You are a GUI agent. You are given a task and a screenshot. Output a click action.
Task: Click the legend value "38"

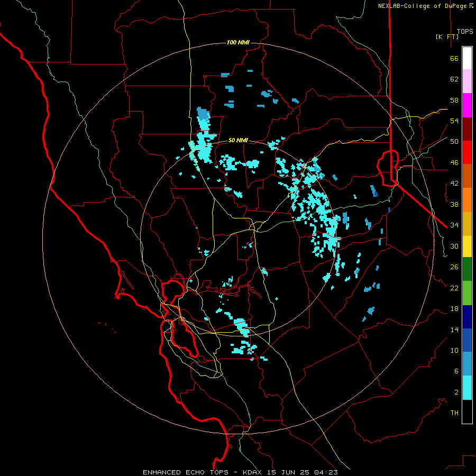tap(454, 204)
